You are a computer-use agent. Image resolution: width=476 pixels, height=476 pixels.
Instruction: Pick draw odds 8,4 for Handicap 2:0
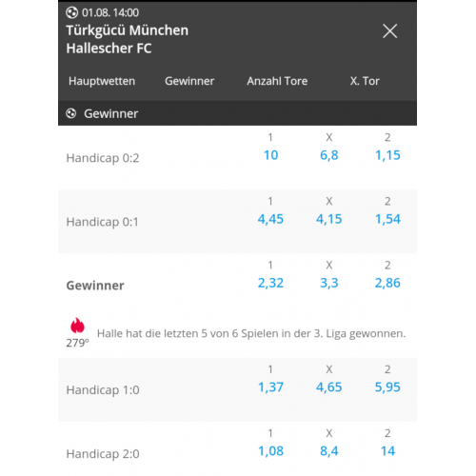[x=329, y=451]
